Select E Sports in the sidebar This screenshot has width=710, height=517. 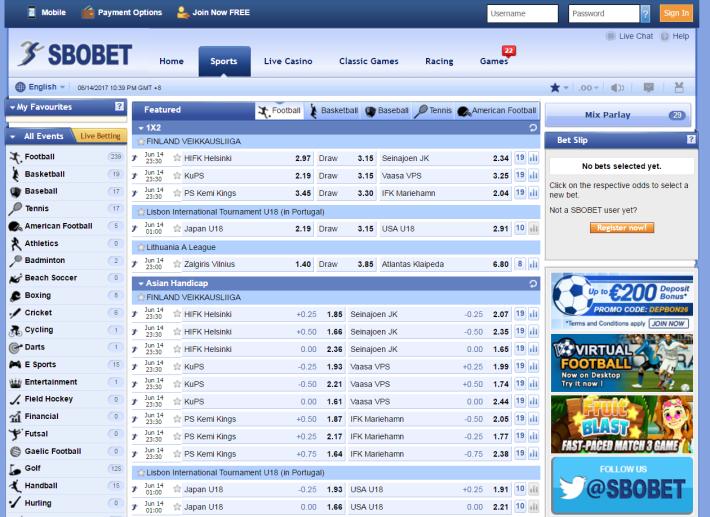67,364
